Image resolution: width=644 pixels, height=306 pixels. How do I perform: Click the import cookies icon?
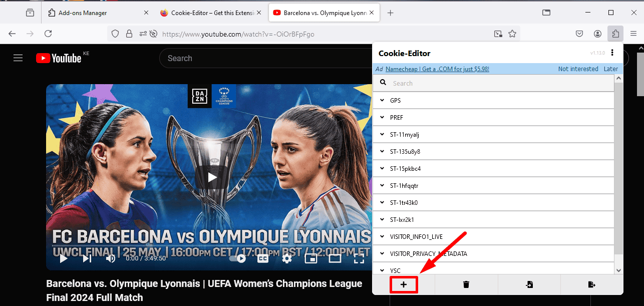(529, 284)
